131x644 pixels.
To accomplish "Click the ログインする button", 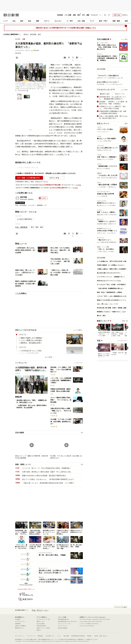I will [x=54, y=178].
